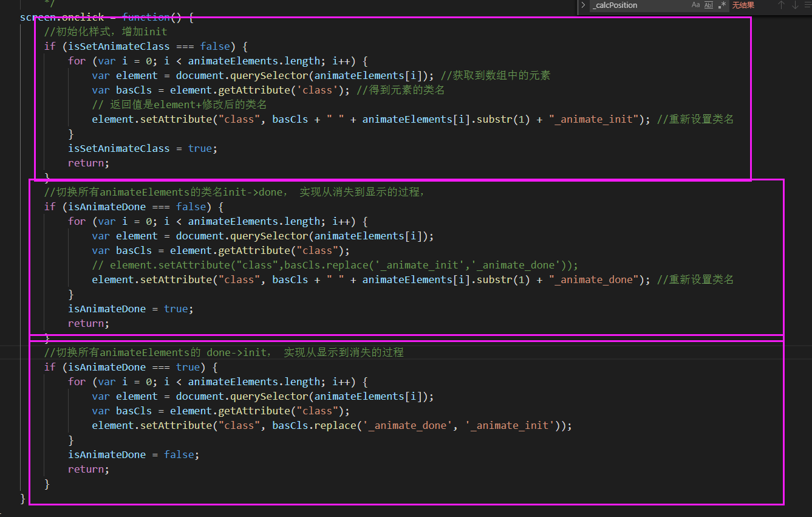Viewport: 812px width, 517px height.
Task: Click "return;" below "isSetAnimateClass = true;"
Action: [89, 163]
